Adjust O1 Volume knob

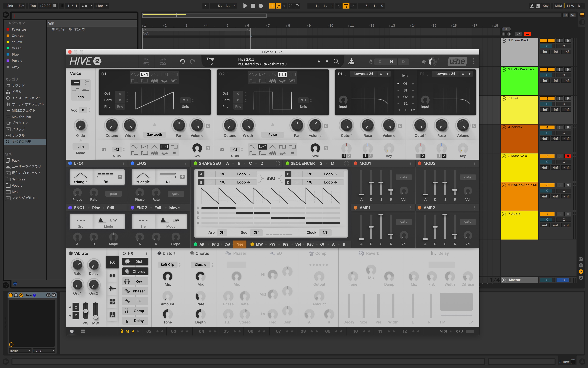point(197,125)
